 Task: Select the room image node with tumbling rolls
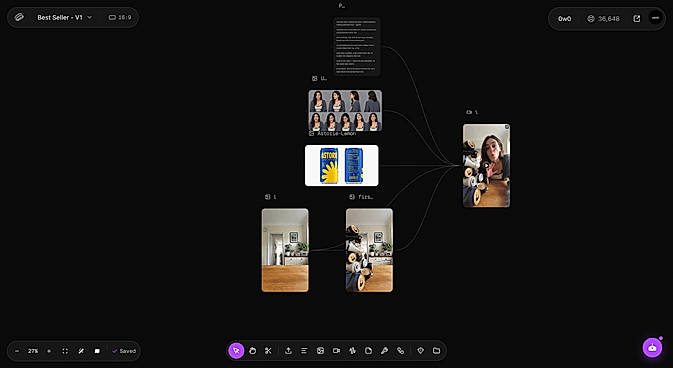point(369,250)
